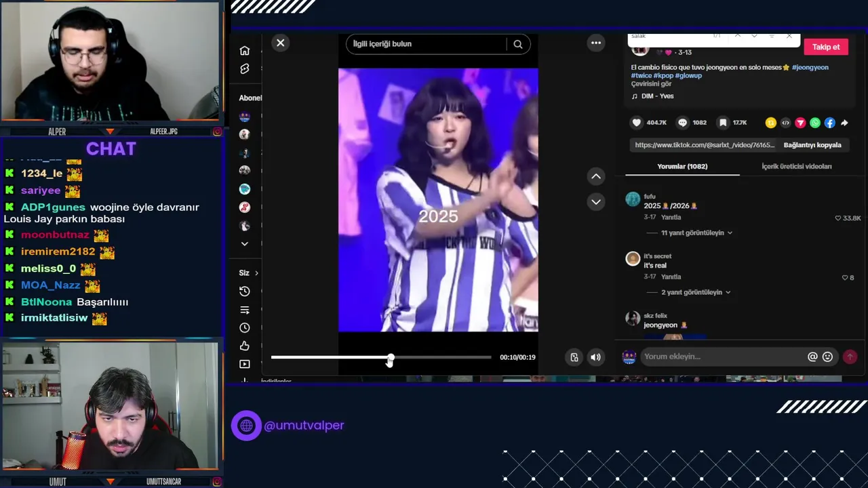
Task: Click the 00:10/00:19 time display
Action: coord(517,357)
